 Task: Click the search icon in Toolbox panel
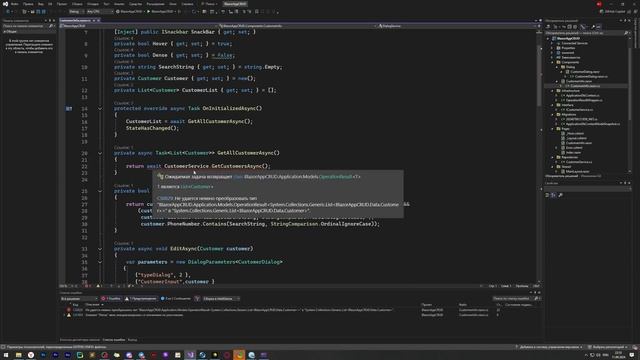[x=51, y=26]
